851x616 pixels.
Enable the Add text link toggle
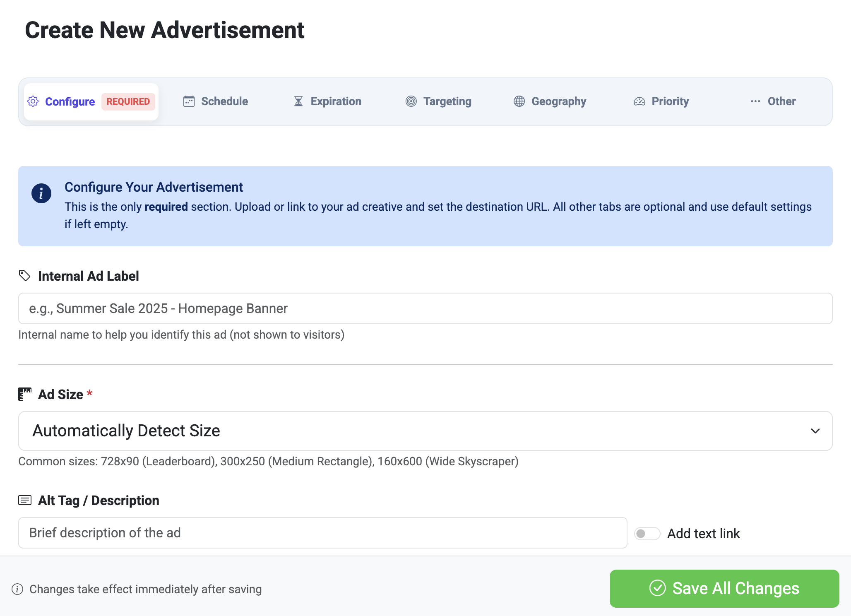tap(647, 534)
